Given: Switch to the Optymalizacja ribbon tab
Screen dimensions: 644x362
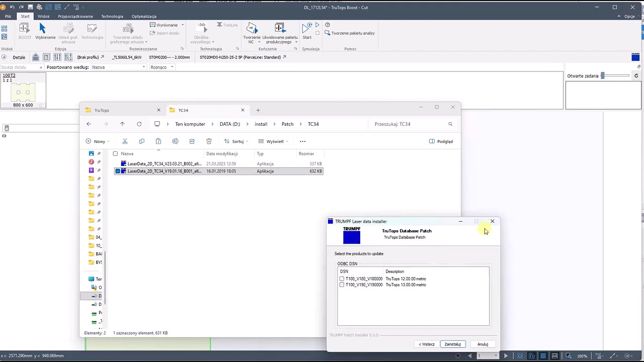Looking at the screenshot, I should point(144,16).
